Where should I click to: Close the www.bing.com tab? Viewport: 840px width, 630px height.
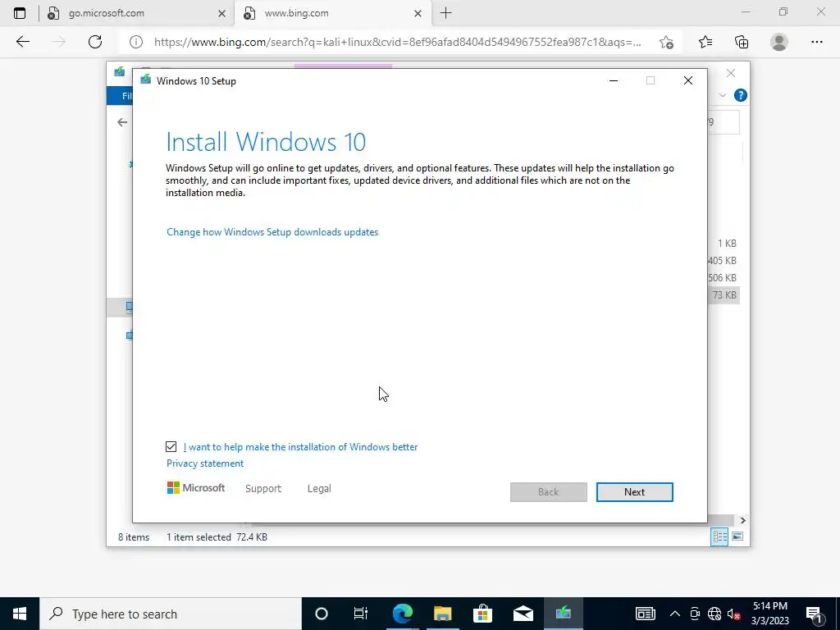(418, 13)
